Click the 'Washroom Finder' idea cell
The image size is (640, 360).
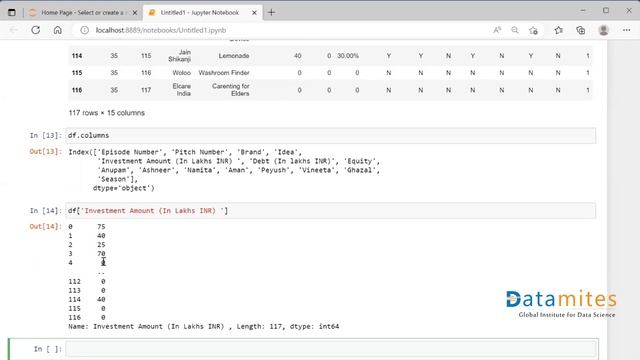(224, 73)
